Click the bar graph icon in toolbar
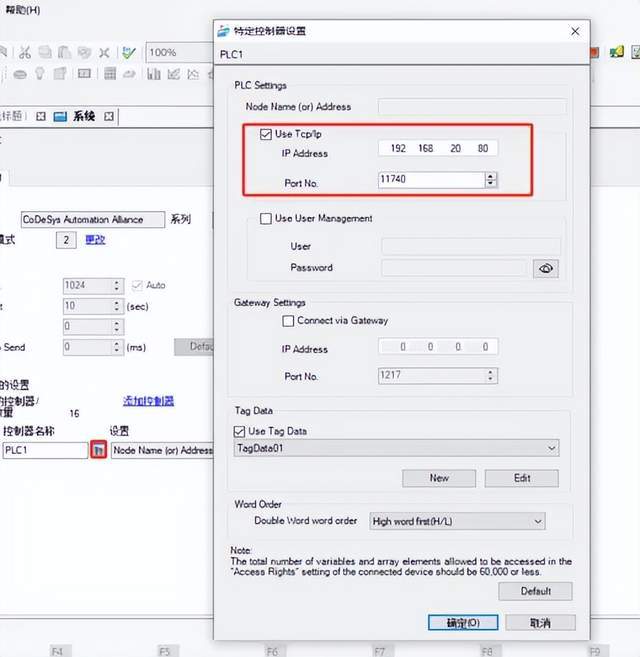 pyautogui.click(x=154, y=74)
